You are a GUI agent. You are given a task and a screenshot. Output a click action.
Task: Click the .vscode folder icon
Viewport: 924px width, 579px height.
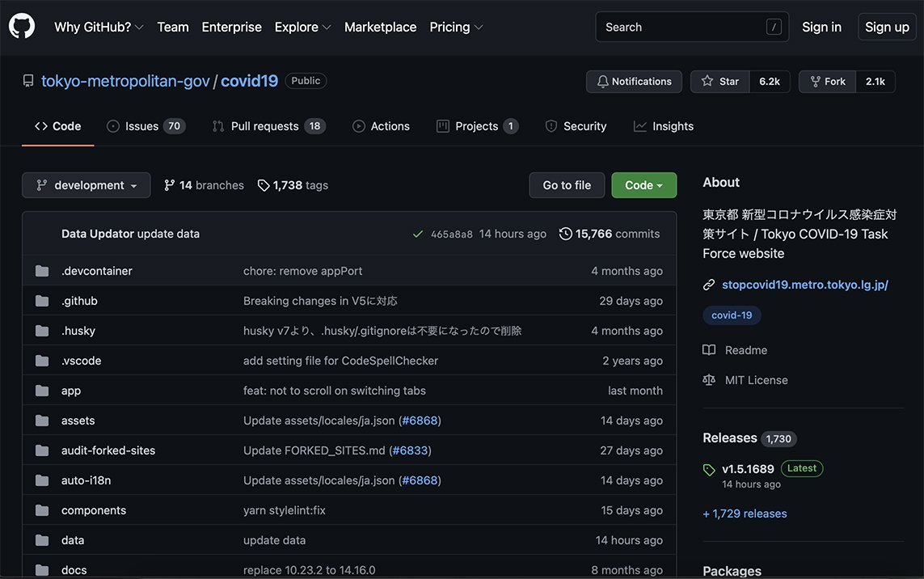pos(42,360)
